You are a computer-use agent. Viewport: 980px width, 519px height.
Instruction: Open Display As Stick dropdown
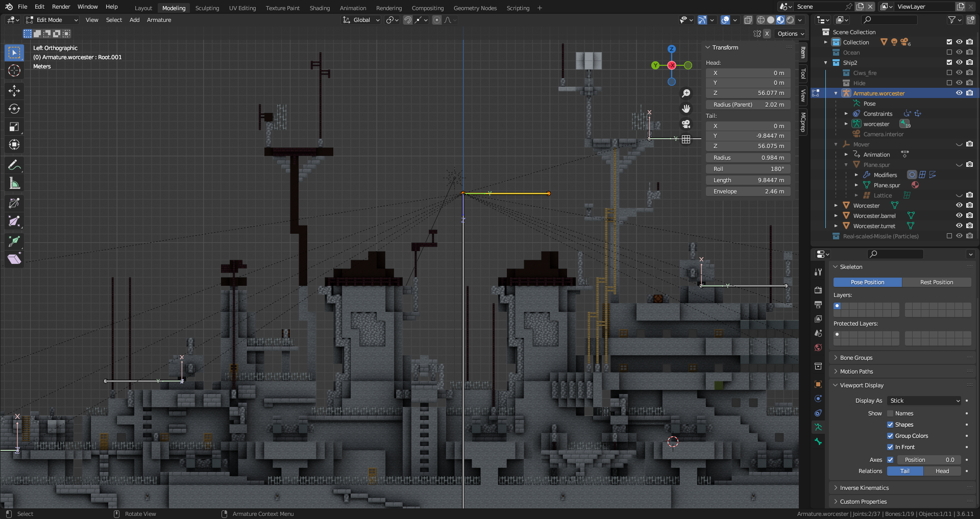click(924, 401)
